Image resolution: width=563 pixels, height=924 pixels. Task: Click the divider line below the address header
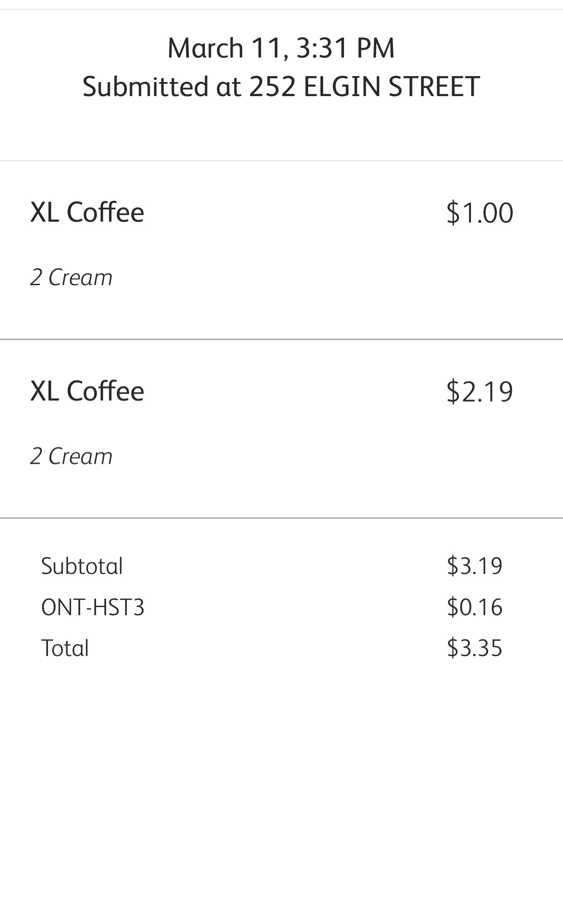(x=281, y=160)
